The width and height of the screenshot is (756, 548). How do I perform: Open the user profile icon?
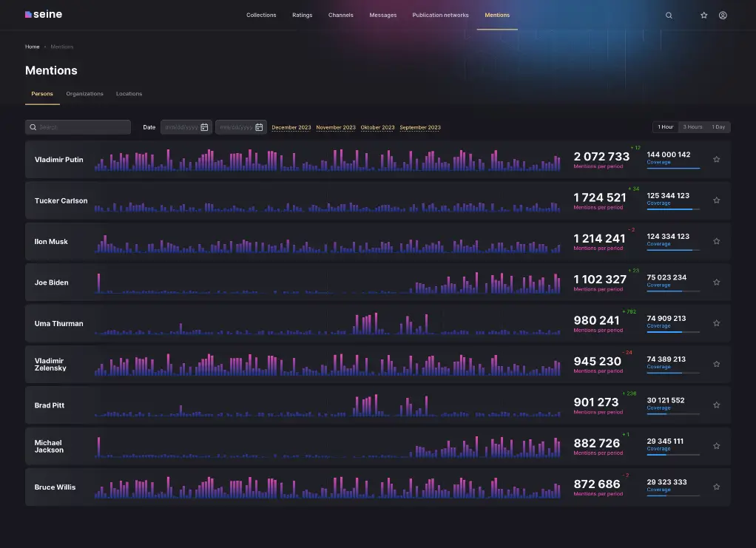point(723,16)
